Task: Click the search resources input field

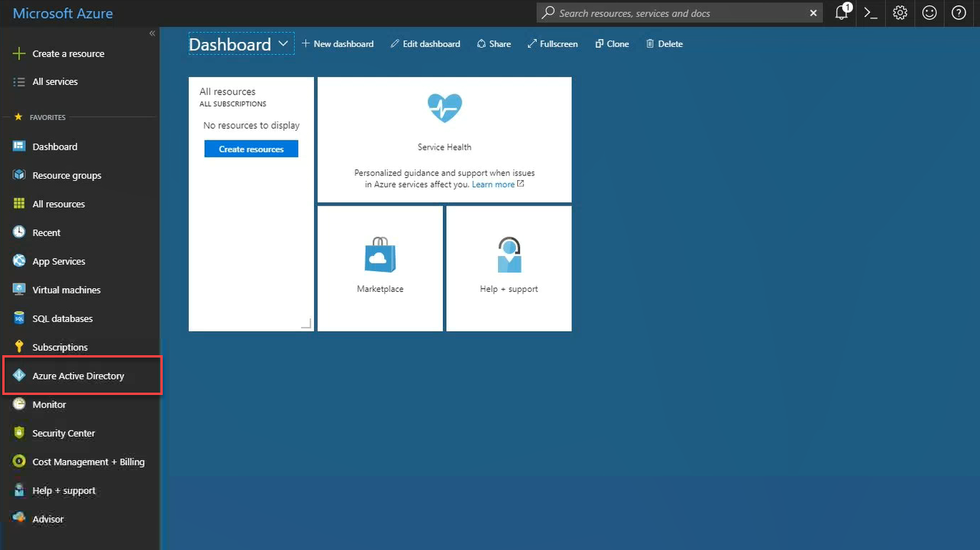Action: point(680,13)
